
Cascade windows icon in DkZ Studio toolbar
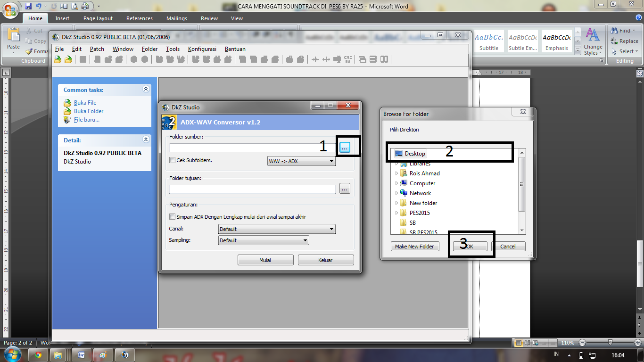pyautogui.click(x=363, y=59)
